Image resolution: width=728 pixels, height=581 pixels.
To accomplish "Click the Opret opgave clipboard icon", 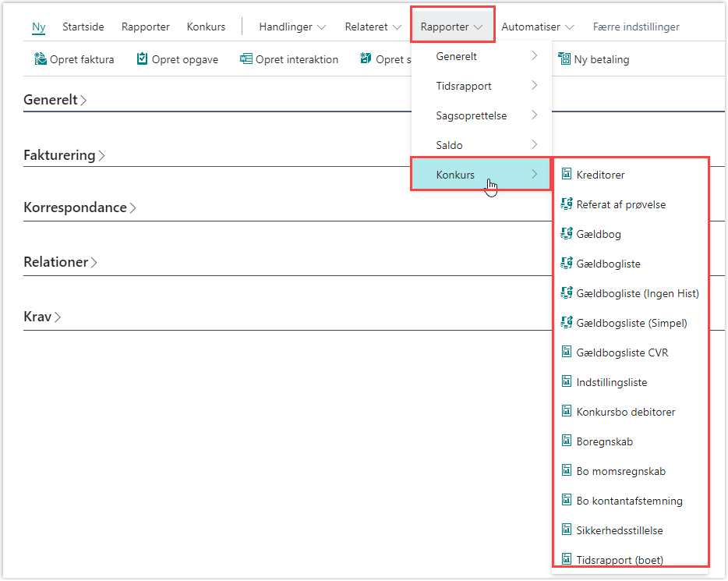I will [142, 59].
